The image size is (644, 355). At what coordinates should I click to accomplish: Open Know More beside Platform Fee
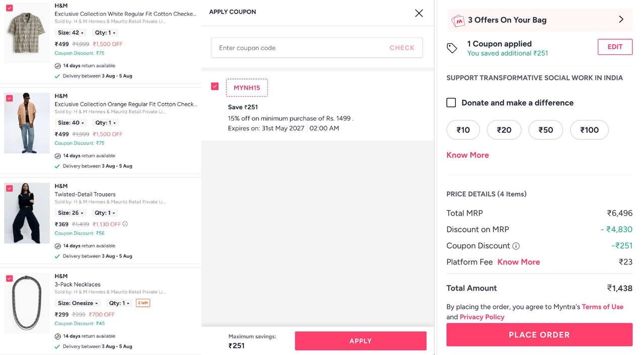pyautogui.click(x=519, y=262)
